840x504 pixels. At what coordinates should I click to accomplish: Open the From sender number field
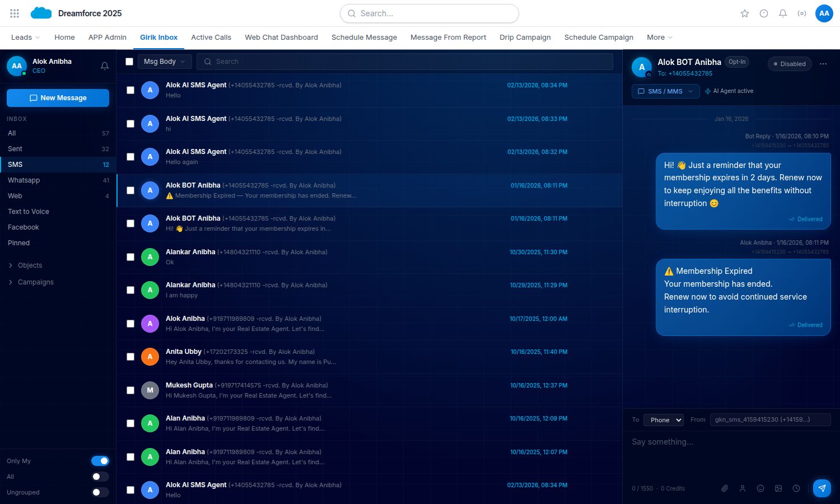[770, 419]
